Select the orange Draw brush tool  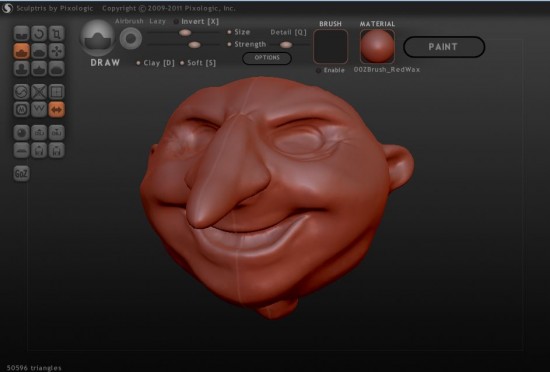pos(21,51)
